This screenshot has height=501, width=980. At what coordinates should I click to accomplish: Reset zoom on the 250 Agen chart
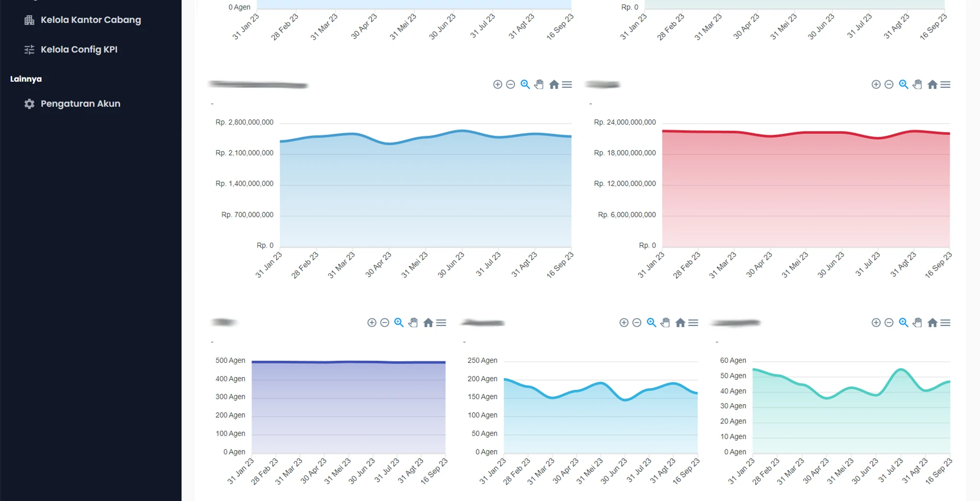coord(680,323)
